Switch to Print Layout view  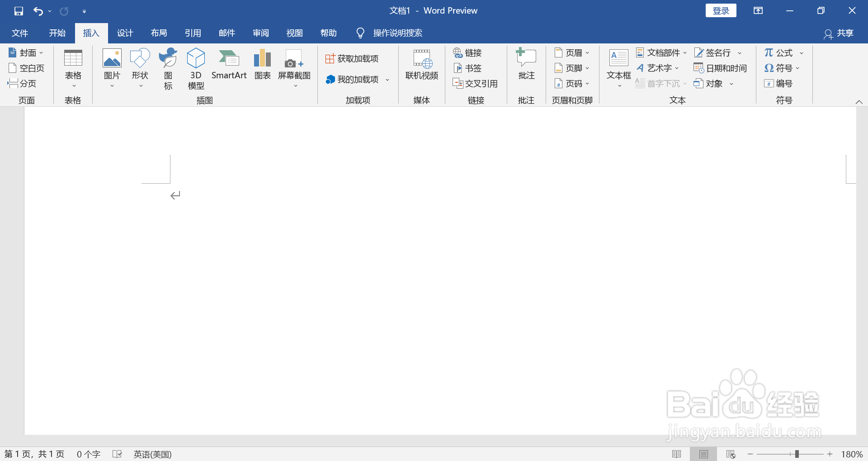[703, 454]
